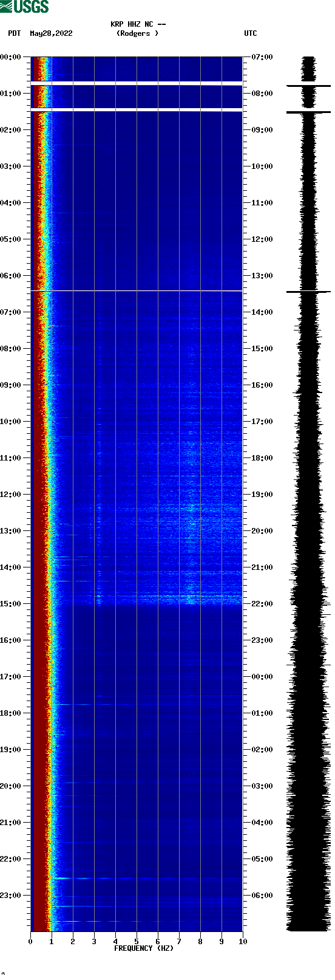The image size is (335, 980).
Task: Click the PDT '03:00' time label
Action: (x=11, y=166)
